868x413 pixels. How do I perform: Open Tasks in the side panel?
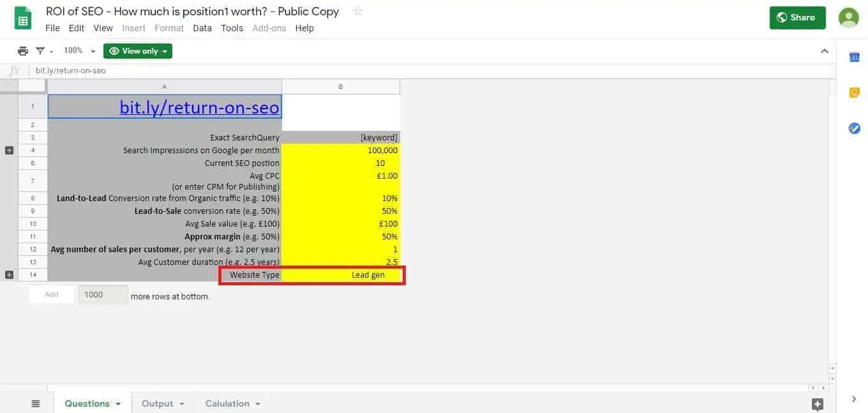(855, 128)
